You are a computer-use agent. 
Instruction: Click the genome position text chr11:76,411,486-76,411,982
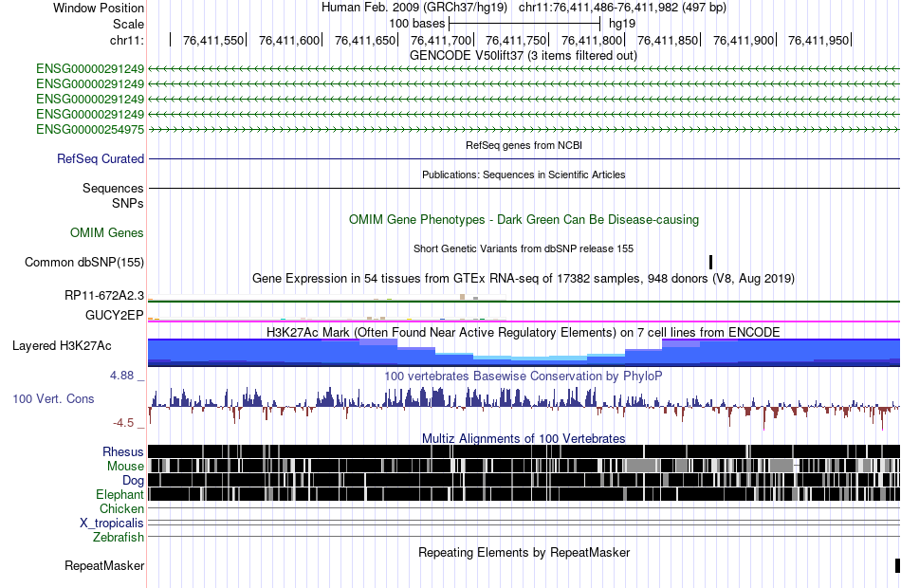click(x=622, y=8)
